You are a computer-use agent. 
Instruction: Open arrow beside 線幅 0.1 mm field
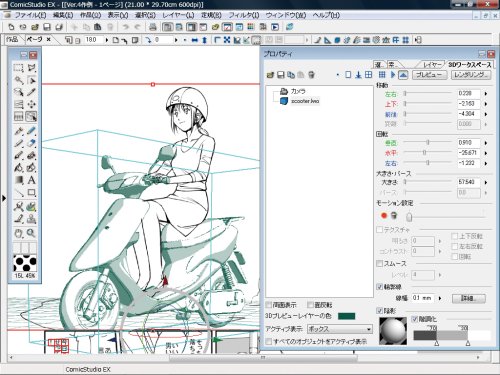coord(440,298)
